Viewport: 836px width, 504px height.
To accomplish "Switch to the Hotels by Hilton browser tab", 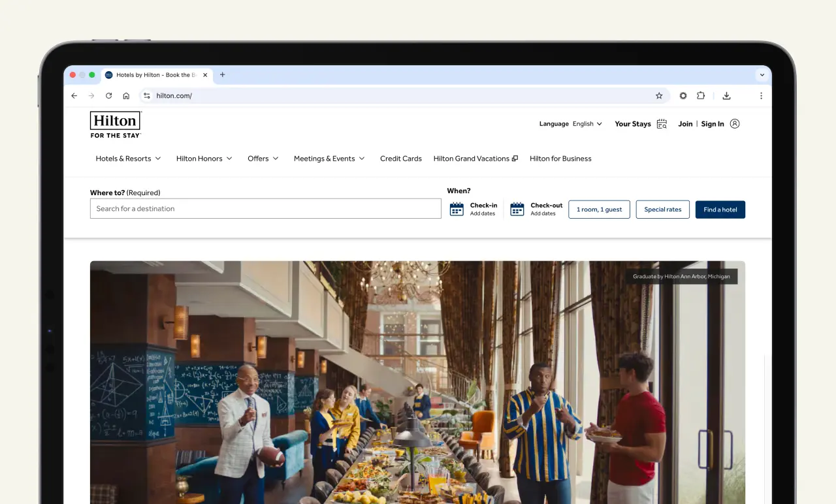I will (155, 74).
